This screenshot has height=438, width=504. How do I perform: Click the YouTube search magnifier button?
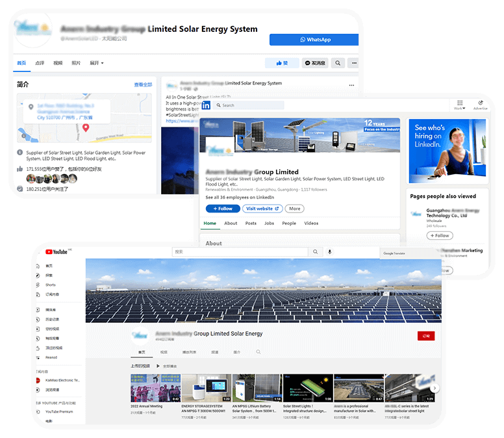coord(315,251)
